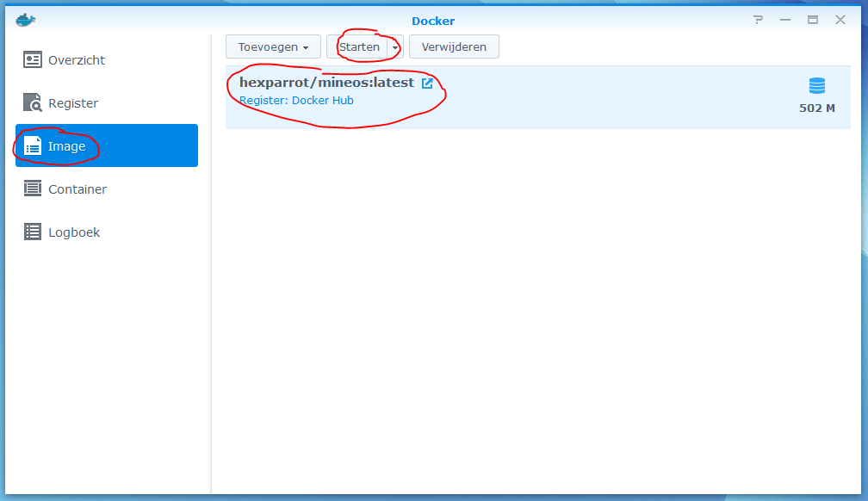Click the Verwijderen button

454,46
